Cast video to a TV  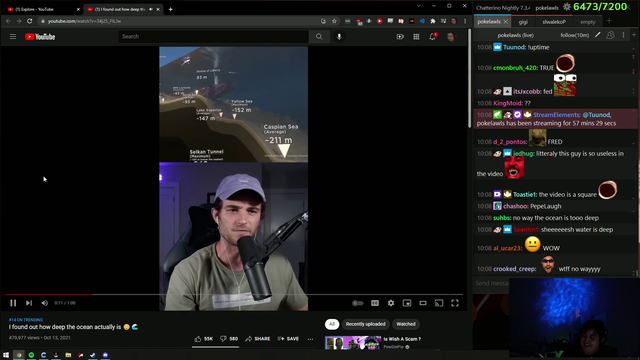(x=439, y=303)
